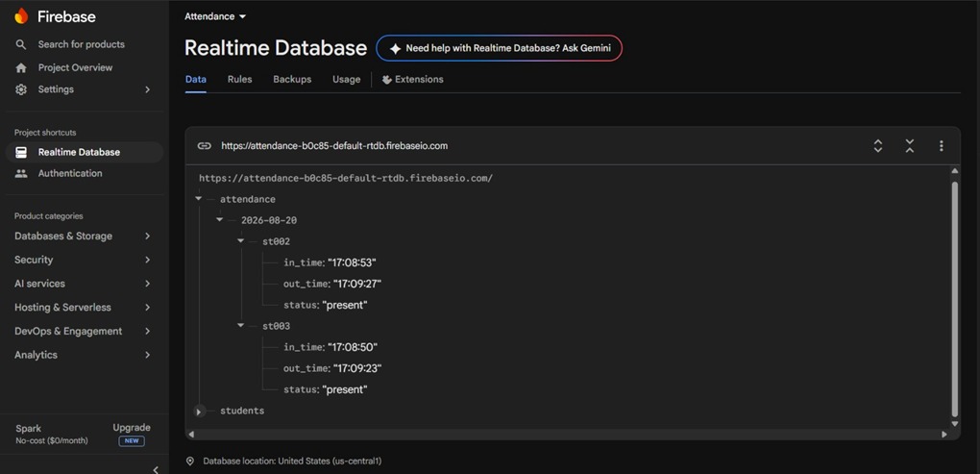Click the Firebase flame logo
This screenshot has height=474, width=980.
point(21,16)
